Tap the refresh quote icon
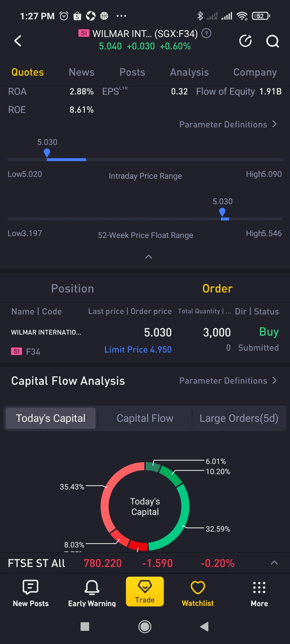Image resolution: width=290 pixels, height=644 pixels. coord(245,41)
